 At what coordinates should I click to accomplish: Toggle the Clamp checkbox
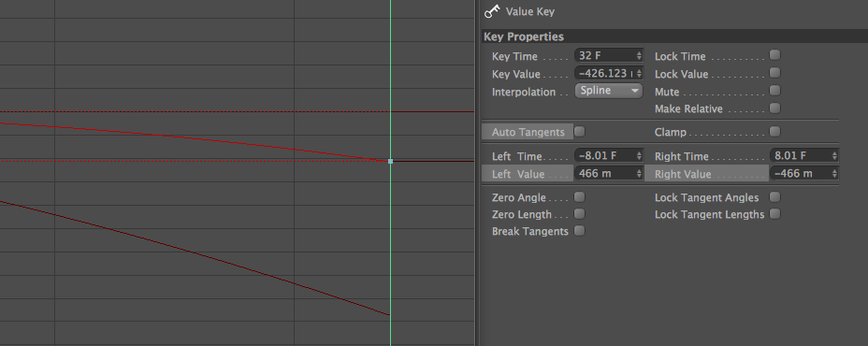tap(775, 131)
